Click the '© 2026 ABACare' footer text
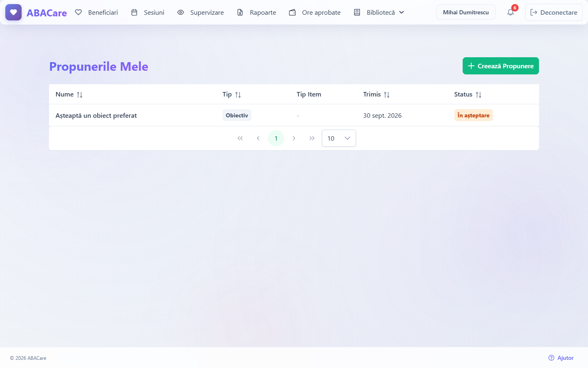This screenshot has width=588, height=368. (x=28, y=358)
